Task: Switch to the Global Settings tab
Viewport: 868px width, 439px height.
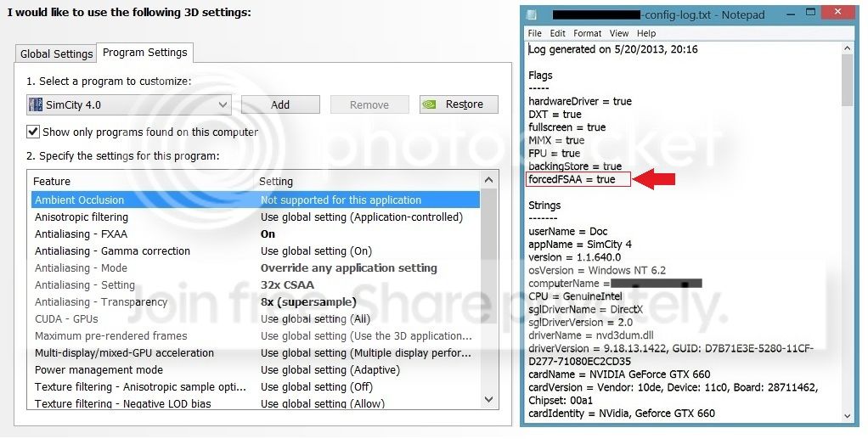Action: 56,53
